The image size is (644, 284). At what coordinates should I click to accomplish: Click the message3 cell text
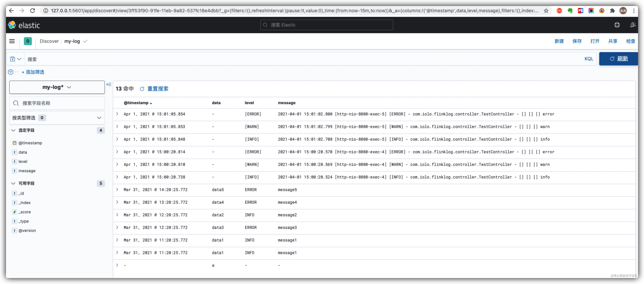coord(287,227)
